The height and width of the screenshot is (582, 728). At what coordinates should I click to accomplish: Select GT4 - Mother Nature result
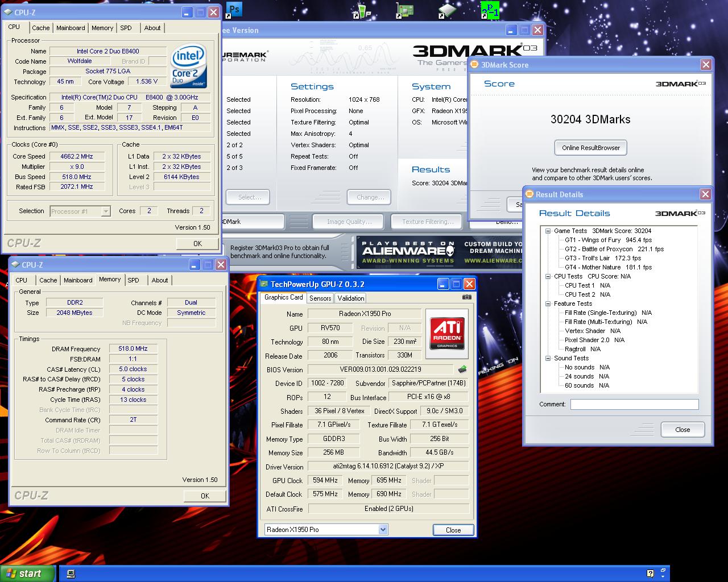(608, 267)
